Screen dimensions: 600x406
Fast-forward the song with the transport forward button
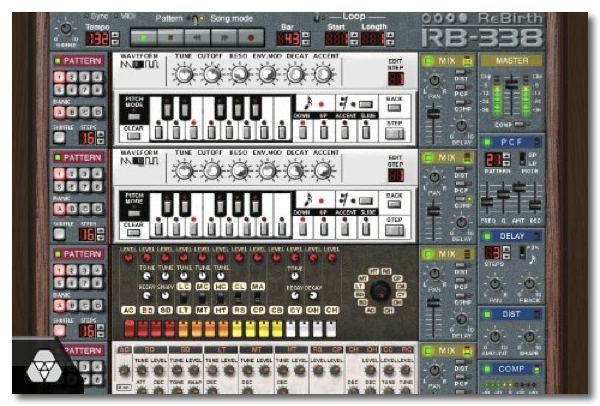point(224,38)
